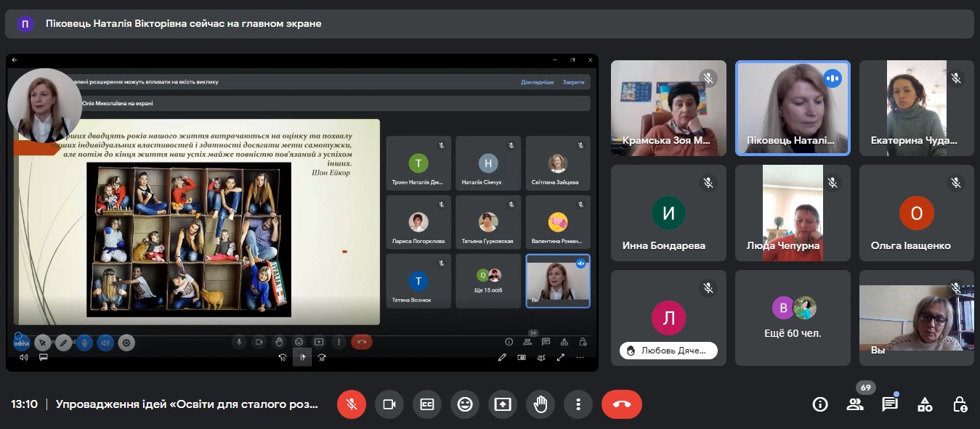
Task: Open the three-dot more options menu
Action: pyautogui.click(x=578, y=404)
